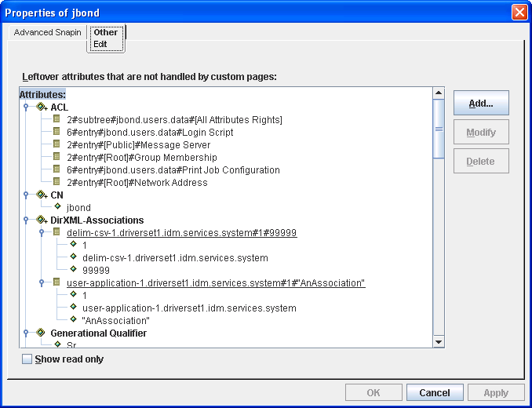Image resolution: width=532 pixels, height=408 pixels.
Task: Collapse the DirXML-Associations node
Action: (26, 220)
